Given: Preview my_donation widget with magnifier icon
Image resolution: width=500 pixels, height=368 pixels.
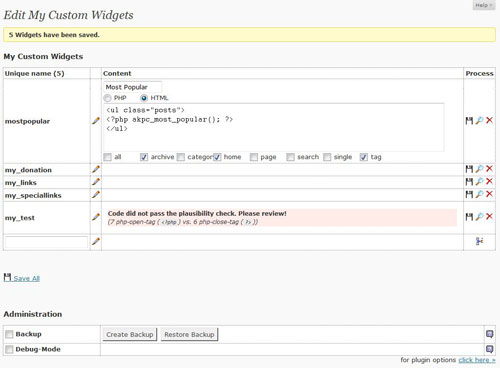Looking at the screenshot, I should click(479, 169).
